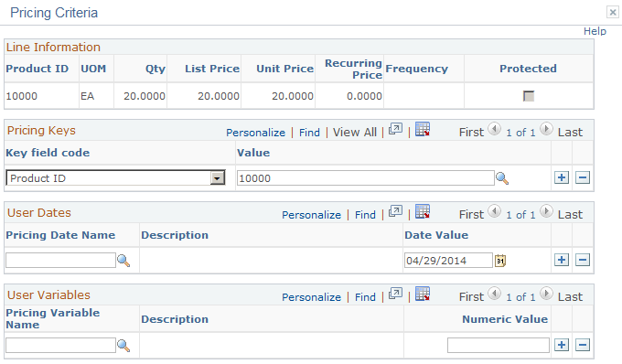Delete the User Variables row
Viewport: 622px width, 364px height.
tap(583, 345)
